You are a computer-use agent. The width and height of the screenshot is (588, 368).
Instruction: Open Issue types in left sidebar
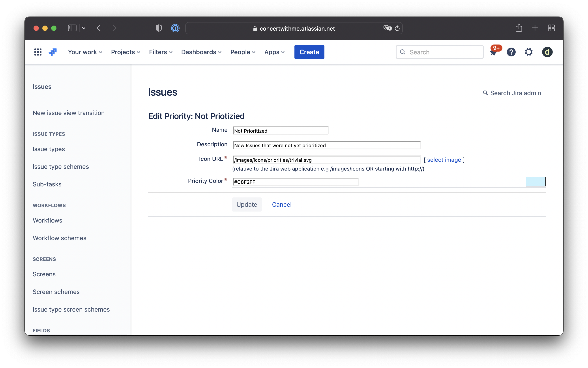[49, 148]
